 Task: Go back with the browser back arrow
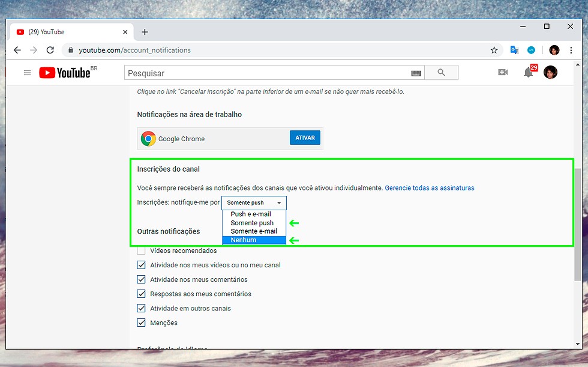point(17,50)
